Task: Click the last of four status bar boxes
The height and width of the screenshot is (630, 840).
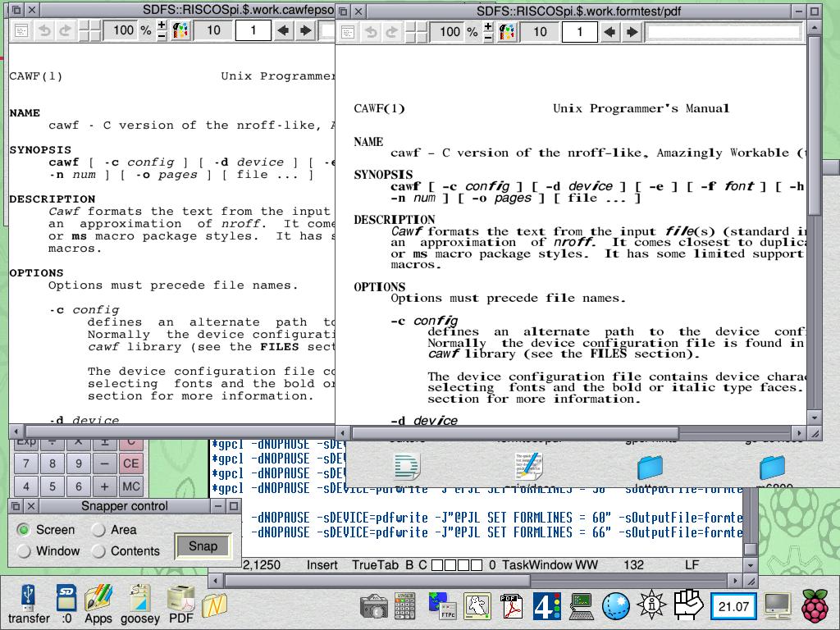Action: (477, 565)
